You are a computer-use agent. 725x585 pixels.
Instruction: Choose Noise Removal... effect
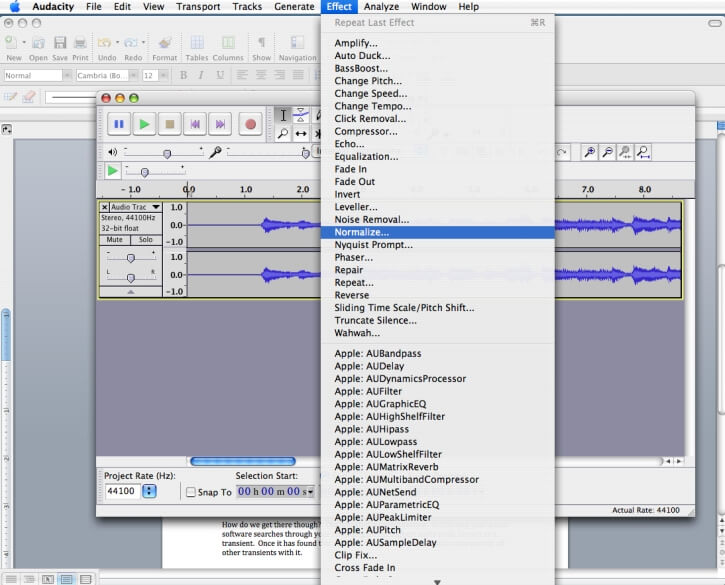[437, 220]
